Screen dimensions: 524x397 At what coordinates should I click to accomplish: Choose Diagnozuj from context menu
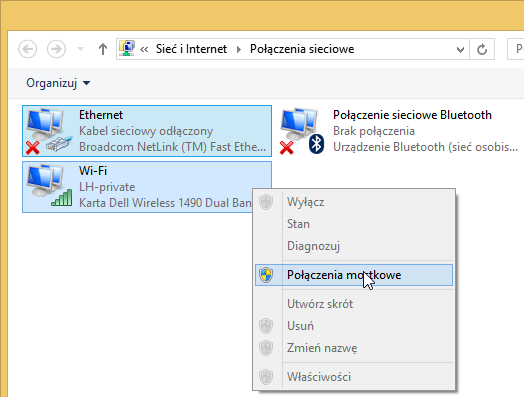[354, 246]
